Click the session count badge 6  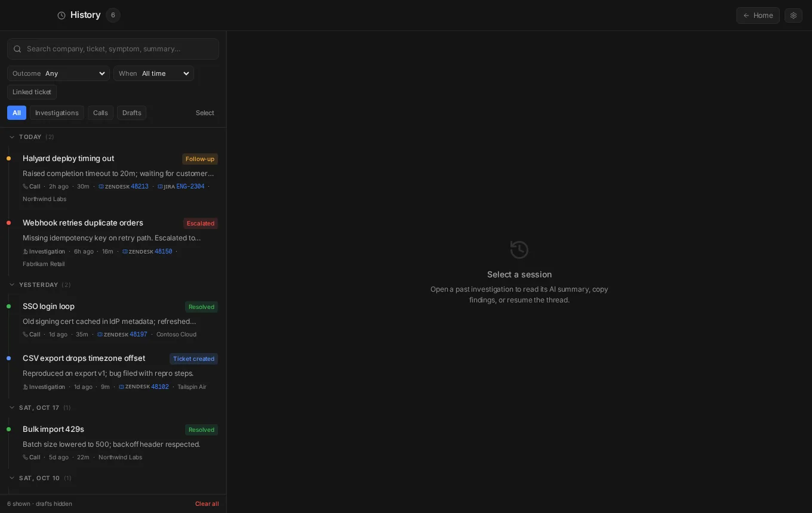click(113, 16)
